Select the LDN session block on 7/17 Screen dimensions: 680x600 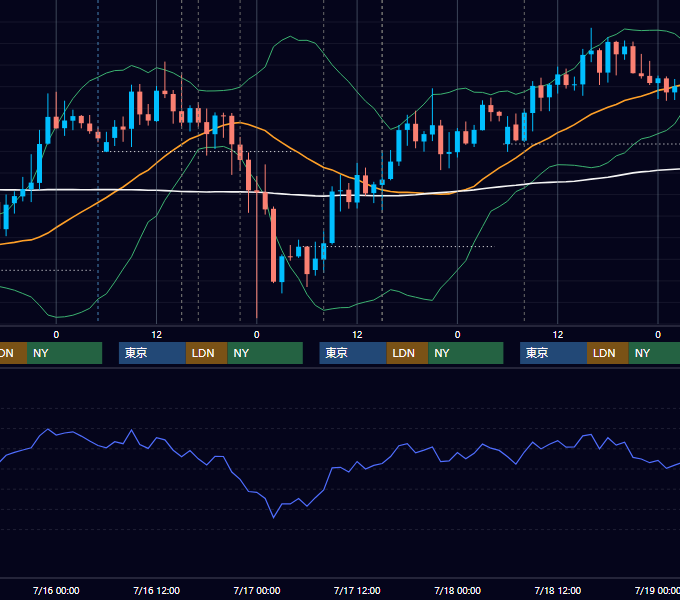coord(407,353)
